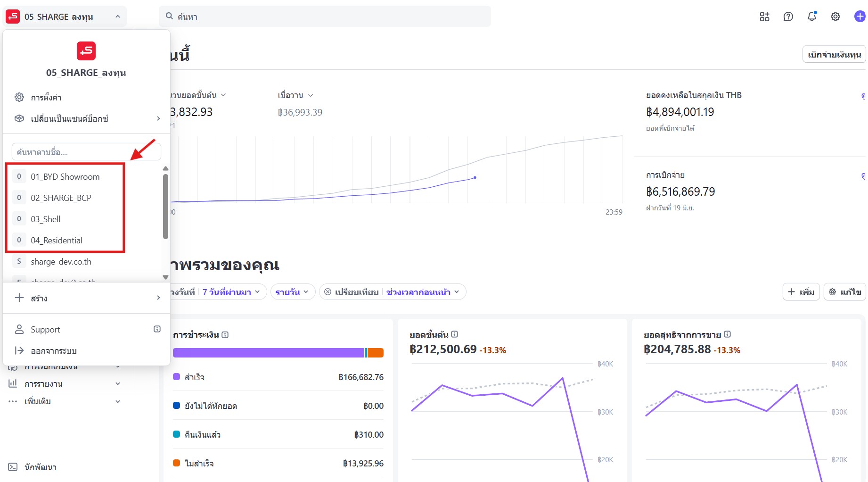Open the 7 วันที่ผ่านมา date range dropdown
868x482 pixels.
231,292
